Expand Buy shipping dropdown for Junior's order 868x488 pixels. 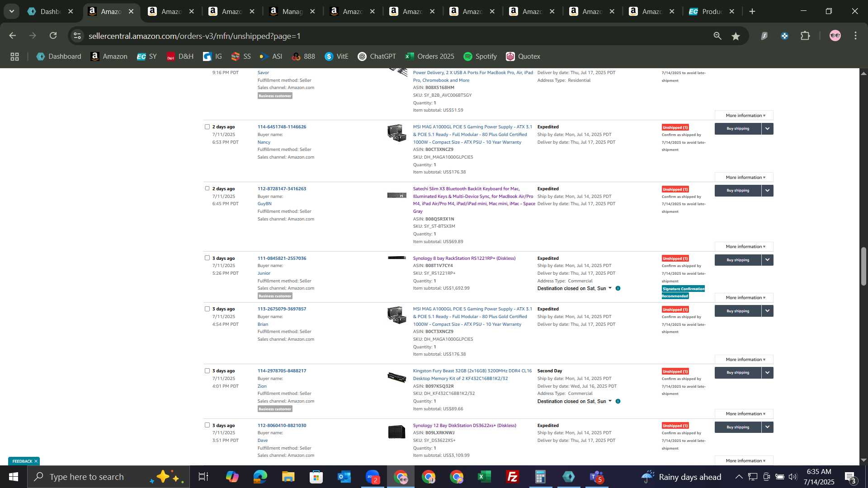point(768,260)
